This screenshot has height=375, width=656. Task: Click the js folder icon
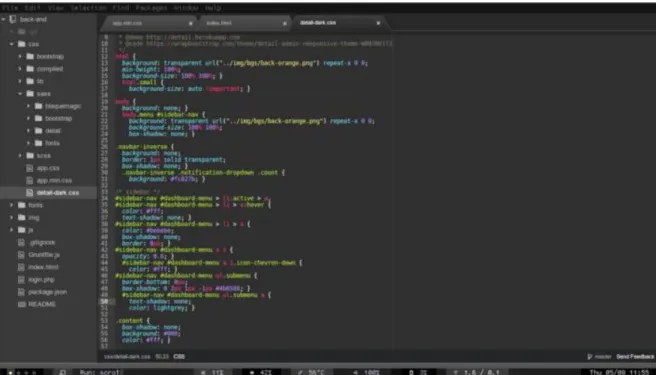(x=22, y=230)
